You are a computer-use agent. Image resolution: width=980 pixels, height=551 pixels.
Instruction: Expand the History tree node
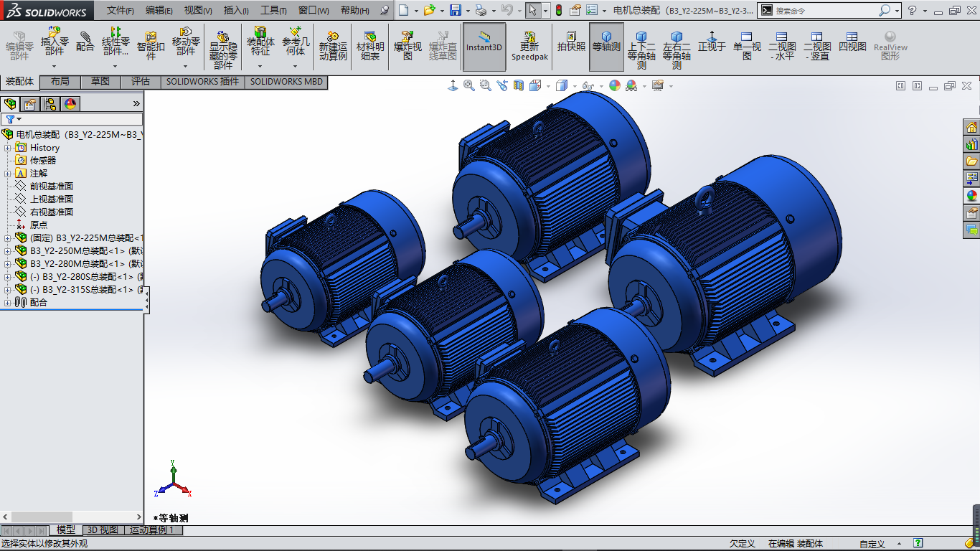8,148
